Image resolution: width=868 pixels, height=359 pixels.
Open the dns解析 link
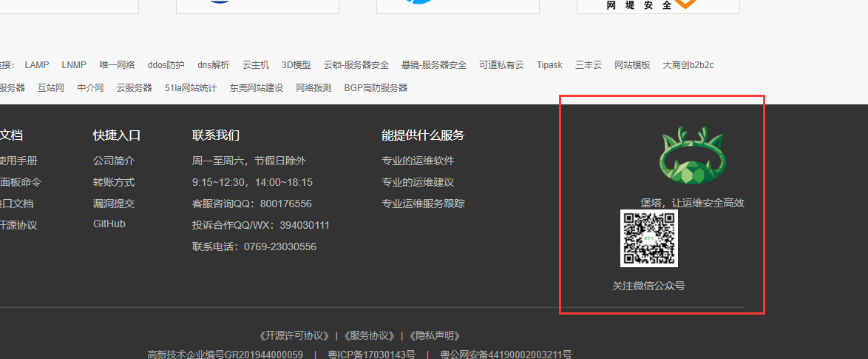(213, 65)
